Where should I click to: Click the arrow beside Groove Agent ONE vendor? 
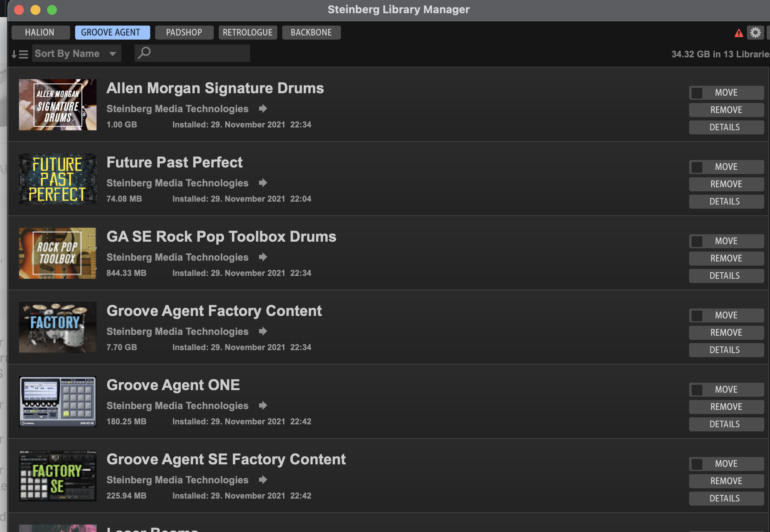pyautogui.click(x=263, y=405)
